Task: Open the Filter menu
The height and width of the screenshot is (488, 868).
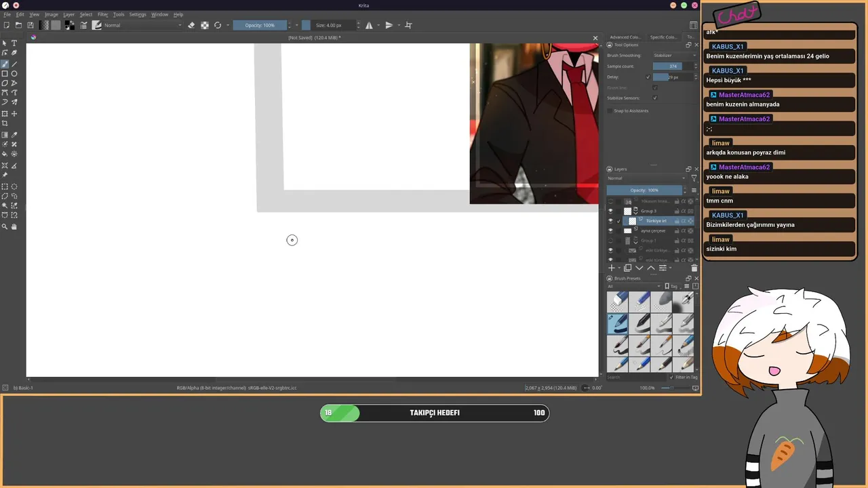Action: coord(102,14)
